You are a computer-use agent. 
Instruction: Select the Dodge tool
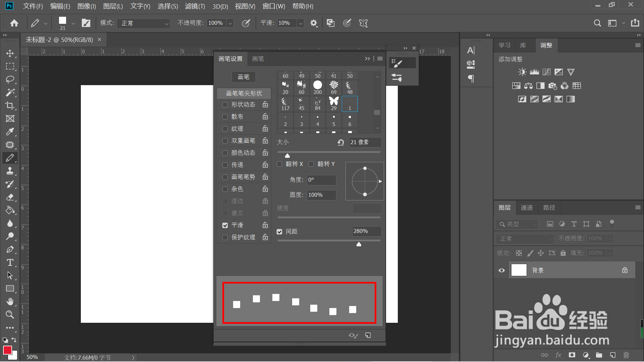[10, 236]
